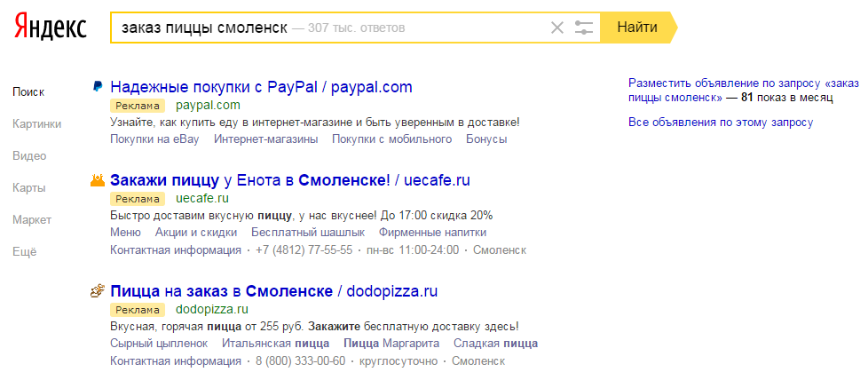Open 'Пицца на заказ в Смоленске' dodopizza title
This screenshot has height=380, width=868.
274,291
